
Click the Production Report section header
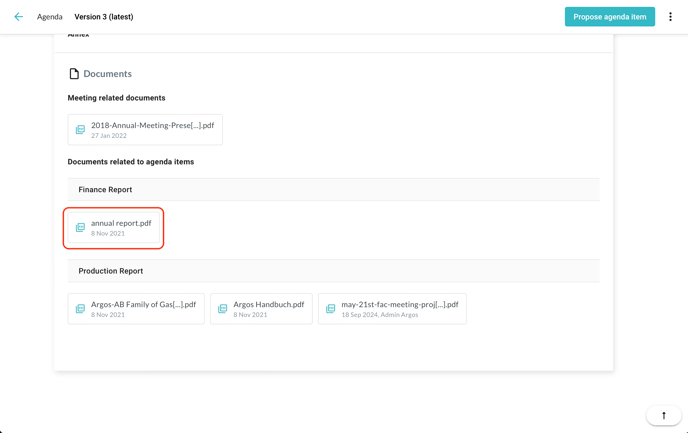coord(110,271)
